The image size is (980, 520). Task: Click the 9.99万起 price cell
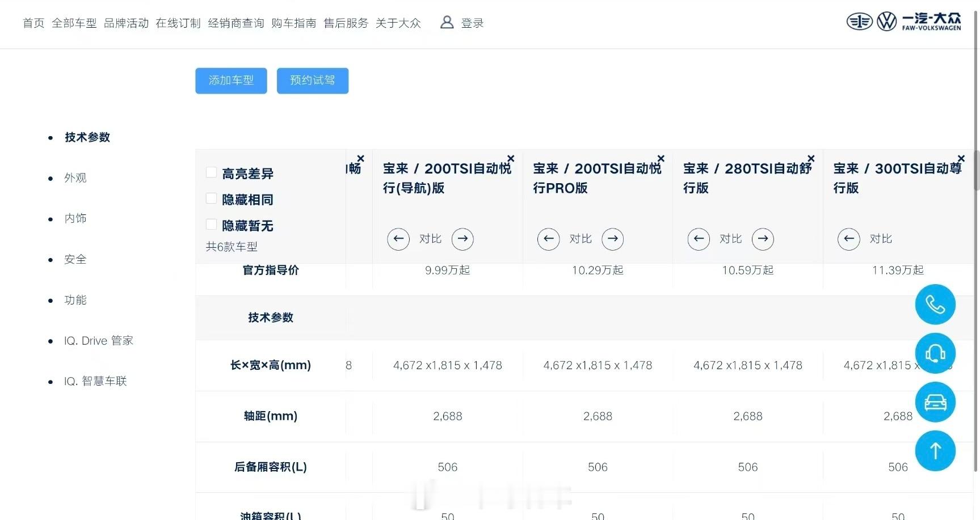pyautogui.click(x=448, y=270)
